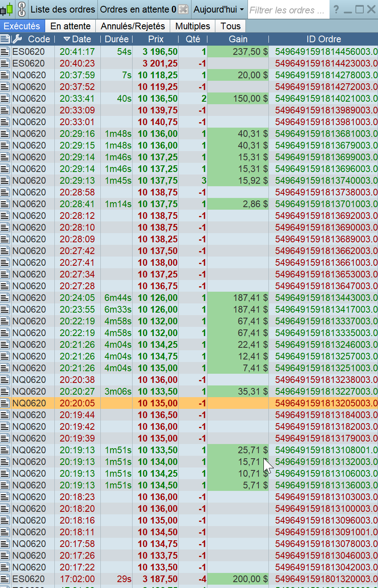This screenshot has height=588, width=378.
Task: Select the 22,41 $ gain cell
Action: 238,345
